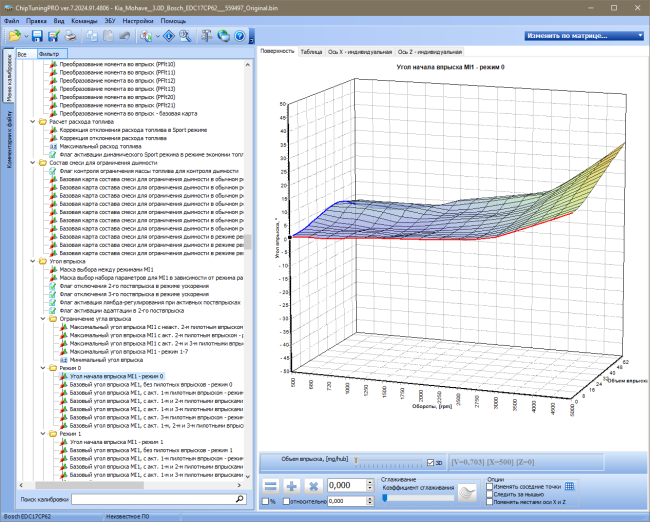
Task: Select the 'Все' filter tab
Action: tap(26, 54)
